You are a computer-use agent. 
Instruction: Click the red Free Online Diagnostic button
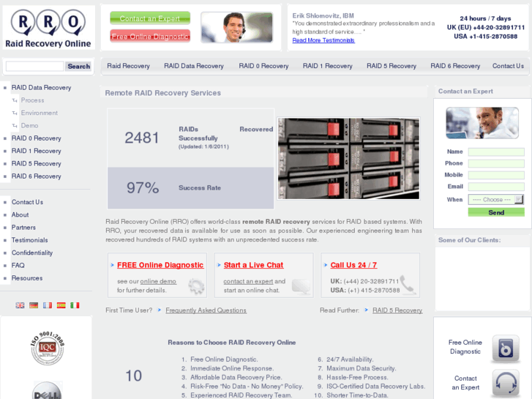150,37
